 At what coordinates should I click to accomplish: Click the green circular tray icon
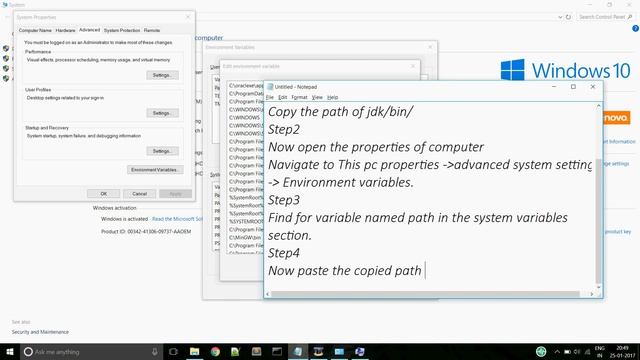pos(541,351)
